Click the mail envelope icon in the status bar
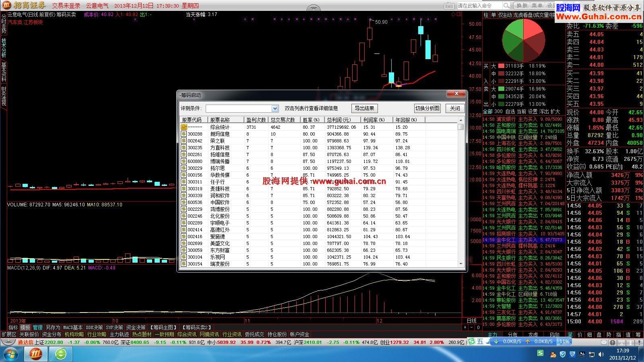 pyautogui.click(x=604, y=342)
